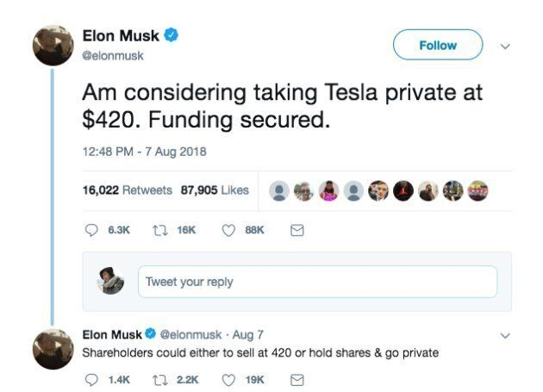Image resolution: width=543 pixels, height=392 pixels.
Task: Open the Aug 7 timestamp on reply tweet
Action: click(248, 334)
